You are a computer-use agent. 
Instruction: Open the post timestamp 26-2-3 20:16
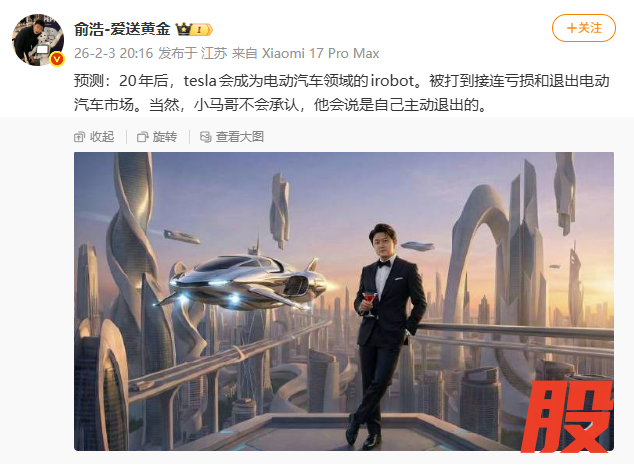pyautogui.click(x=114, y=53)
